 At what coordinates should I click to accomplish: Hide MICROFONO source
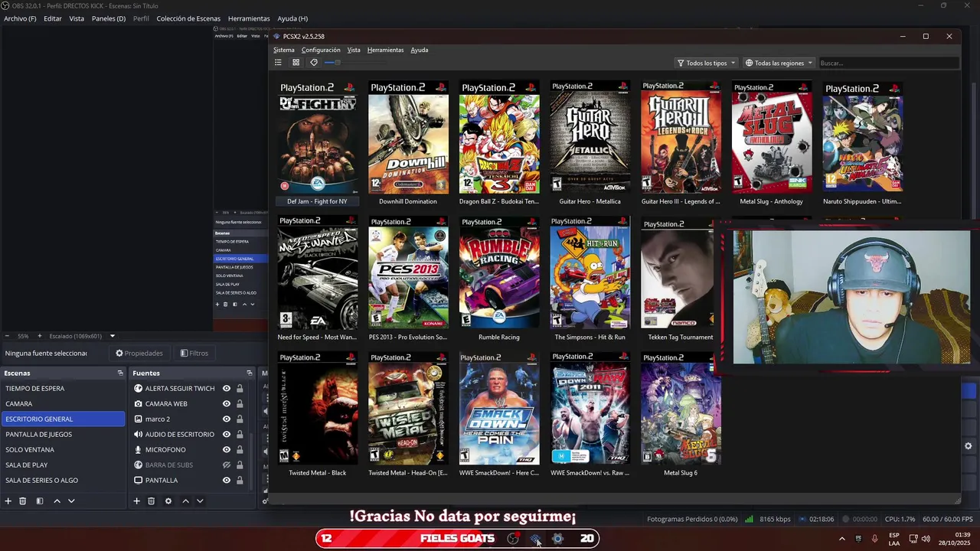pyautogui.click(x=227, y=449)
